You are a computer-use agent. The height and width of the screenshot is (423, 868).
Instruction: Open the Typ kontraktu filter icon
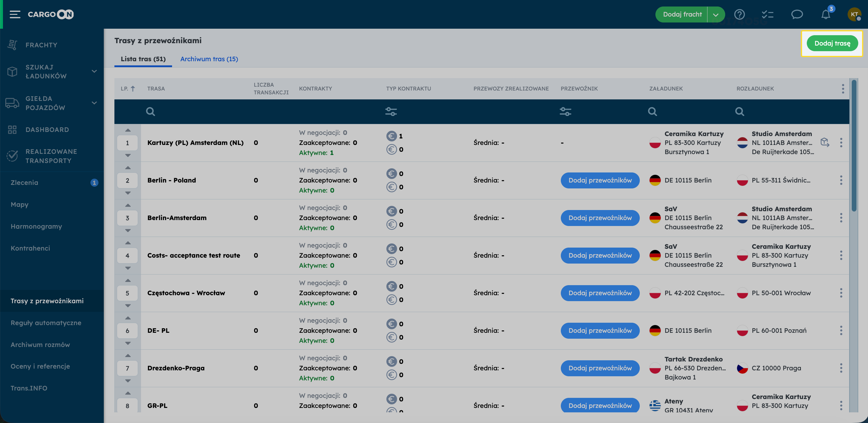391,112
